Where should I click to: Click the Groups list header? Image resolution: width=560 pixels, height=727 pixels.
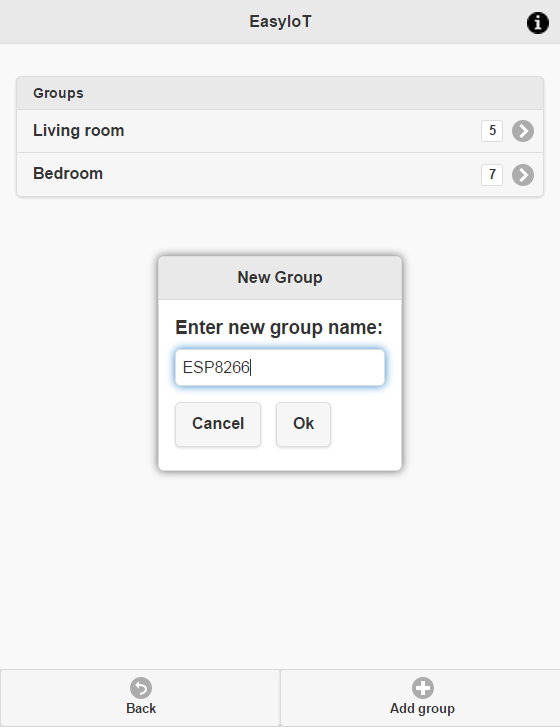[x=280, y=93]
